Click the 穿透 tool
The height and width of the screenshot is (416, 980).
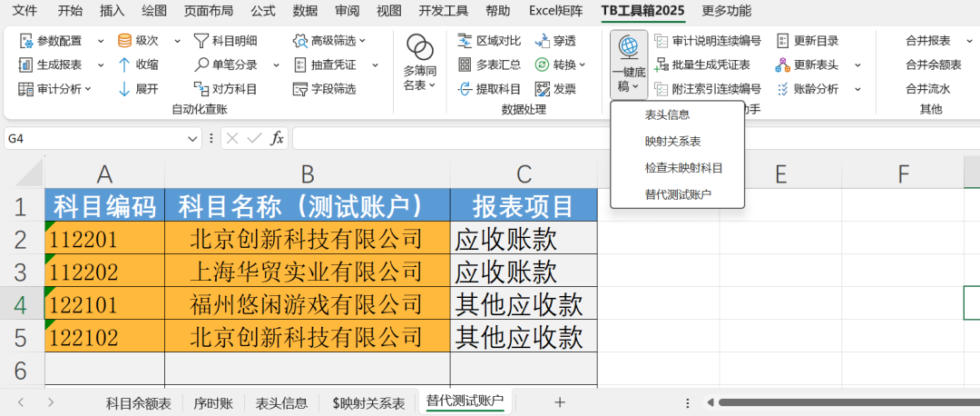tap(555, 41)
